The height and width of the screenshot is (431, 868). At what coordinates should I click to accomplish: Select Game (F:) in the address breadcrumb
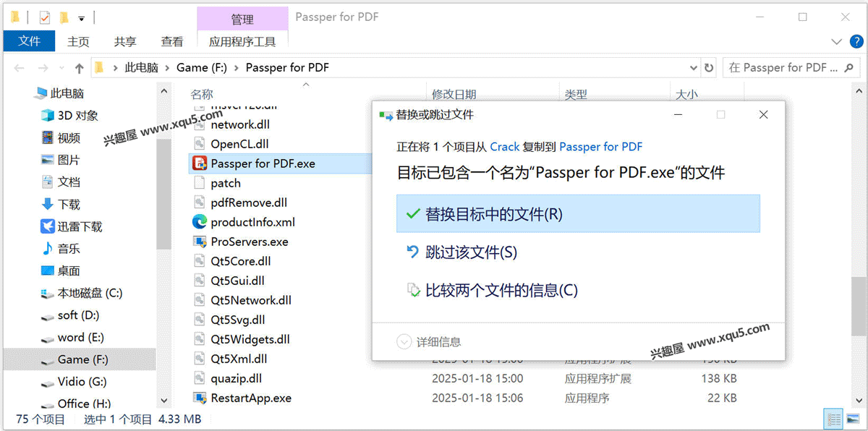(x=202, y=67)
